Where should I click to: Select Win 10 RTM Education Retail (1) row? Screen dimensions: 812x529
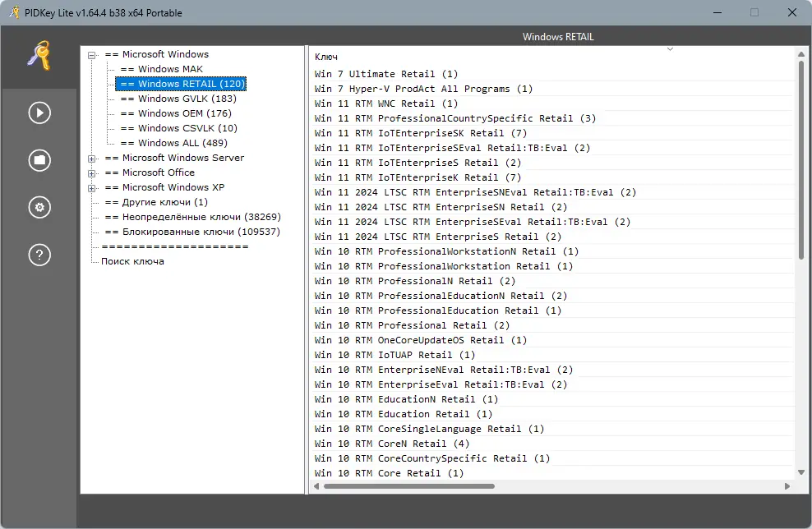(x=551, y=414)
